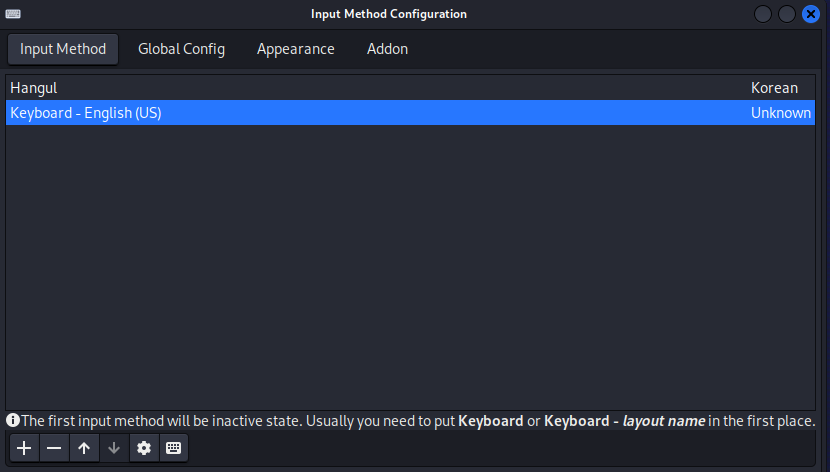Click the keyboard icon in the title bar
830x472 pixels.
click(13, 14)
